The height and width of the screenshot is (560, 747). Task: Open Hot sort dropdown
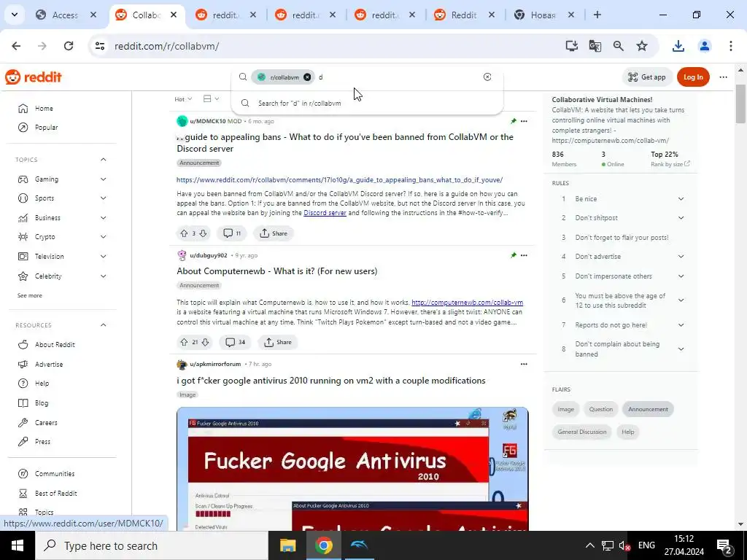tap(183, 99)
